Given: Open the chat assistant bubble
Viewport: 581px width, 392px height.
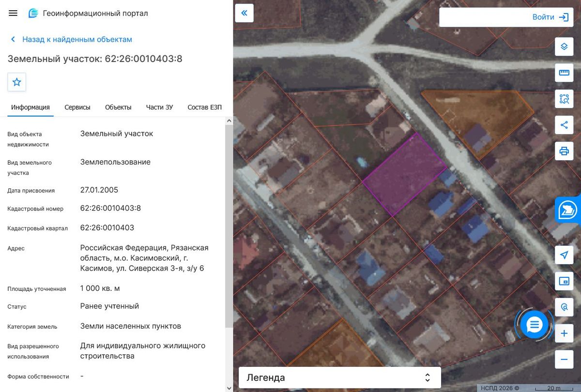Looking at the screenshot, I should click(x=534, y=325).
